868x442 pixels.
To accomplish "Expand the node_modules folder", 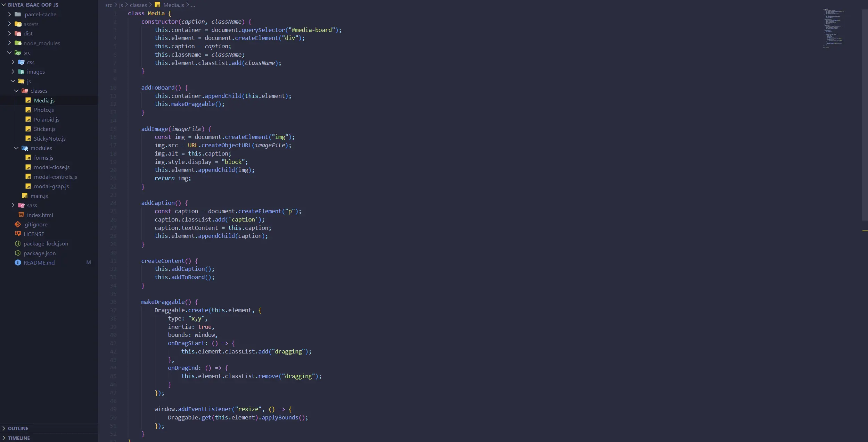I will [10, 43].
